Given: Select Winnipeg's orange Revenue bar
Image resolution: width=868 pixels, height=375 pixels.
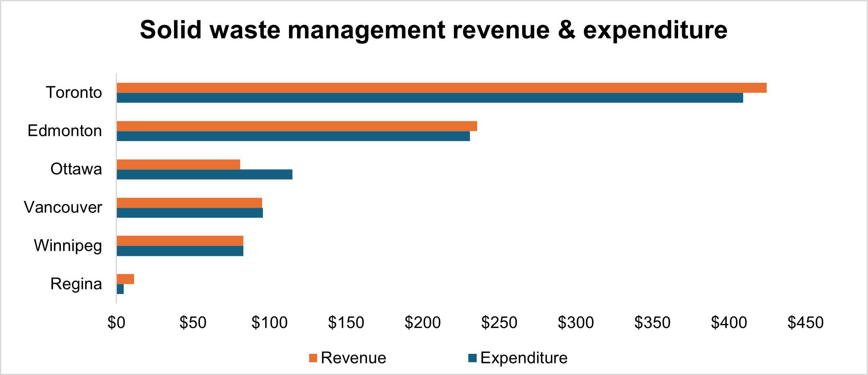Looking at the screenshot, I should click(180, 241).
